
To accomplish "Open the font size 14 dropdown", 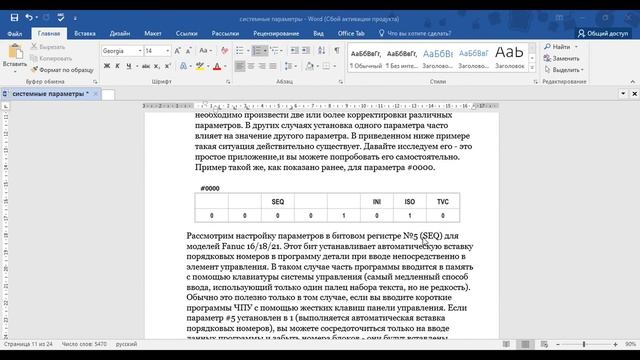I will [x=167, y=51].
